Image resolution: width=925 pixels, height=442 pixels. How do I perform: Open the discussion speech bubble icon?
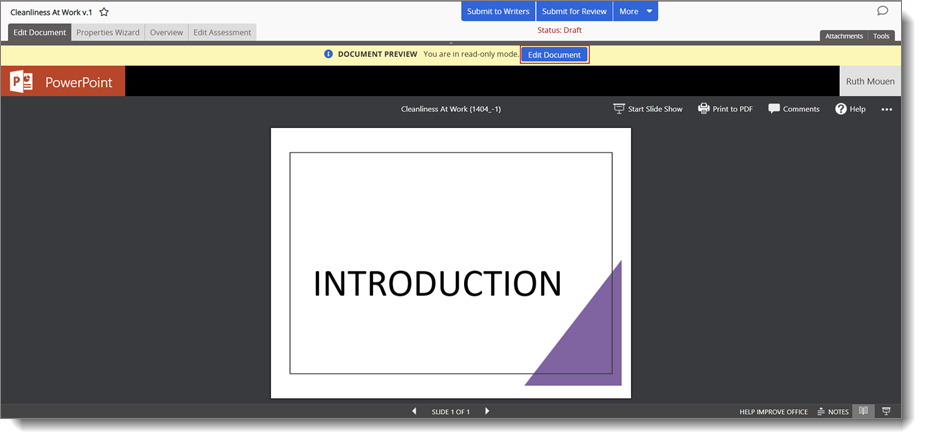point(882,11)
